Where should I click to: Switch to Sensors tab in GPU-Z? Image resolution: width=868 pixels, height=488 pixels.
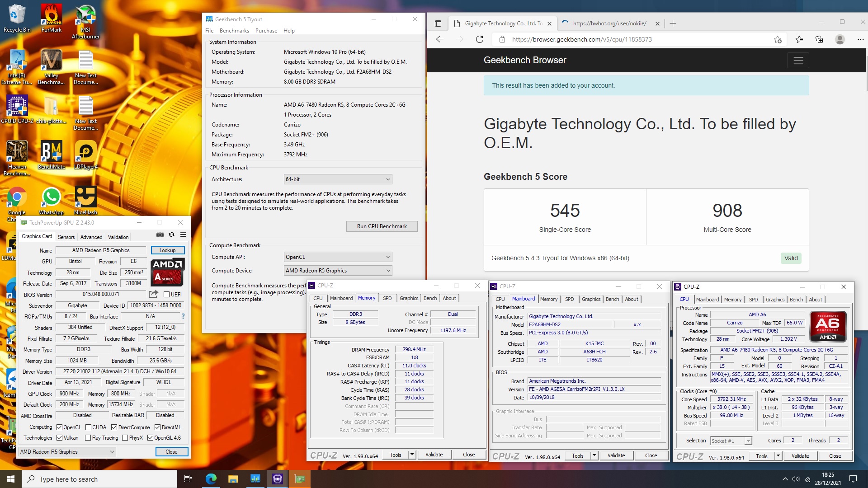[x=66, y=237]
